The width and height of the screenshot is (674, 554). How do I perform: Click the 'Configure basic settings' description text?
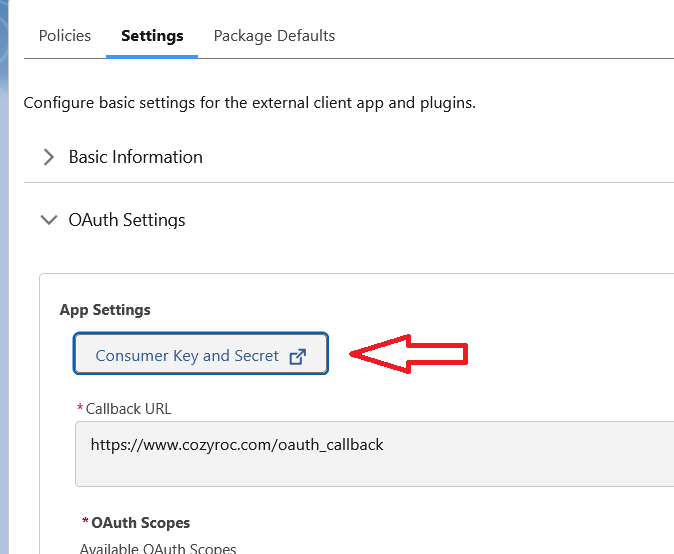pos(249,103)
